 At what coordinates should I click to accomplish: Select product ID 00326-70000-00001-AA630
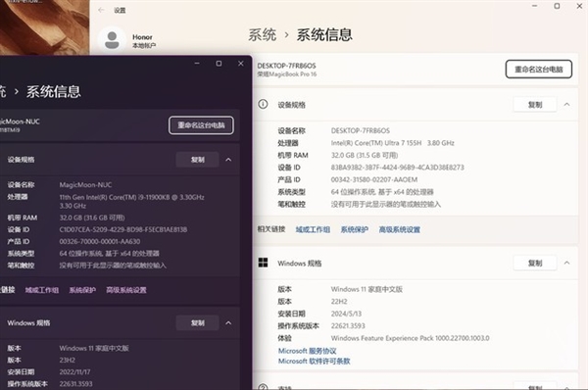point(100,241)
